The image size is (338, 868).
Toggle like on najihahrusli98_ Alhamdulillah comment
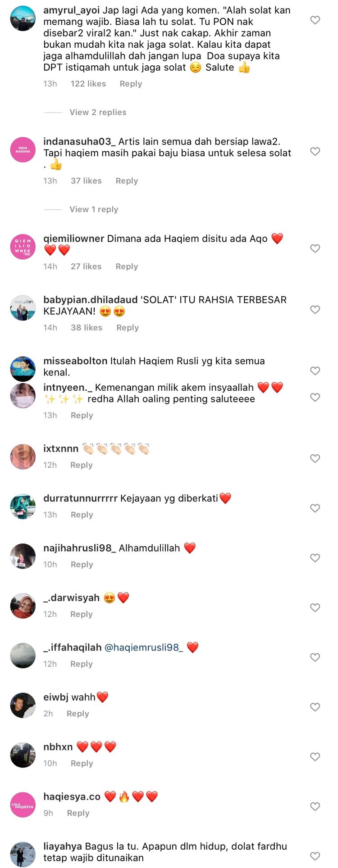pyautogui.click(x=315, y=558)
